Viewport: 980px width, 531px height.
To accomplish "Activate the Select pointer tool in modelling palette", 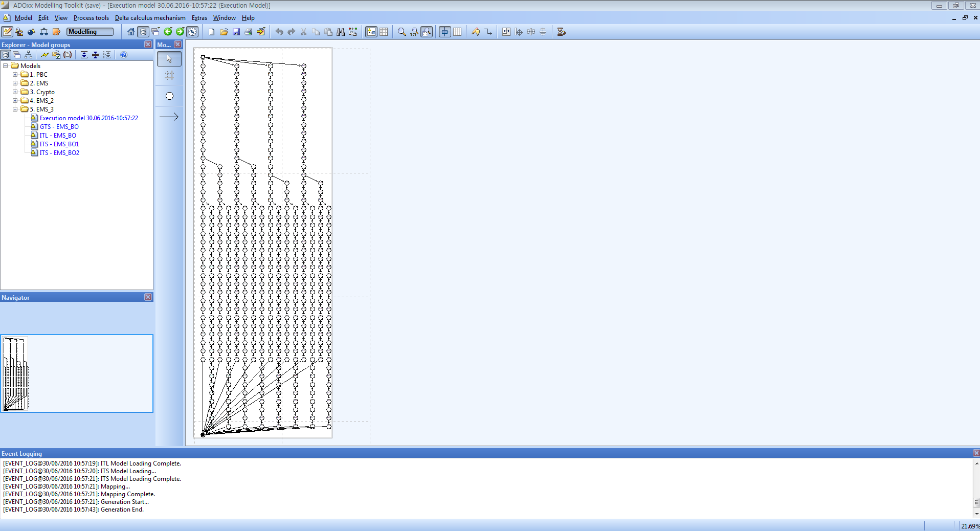I will coord(169,59).
